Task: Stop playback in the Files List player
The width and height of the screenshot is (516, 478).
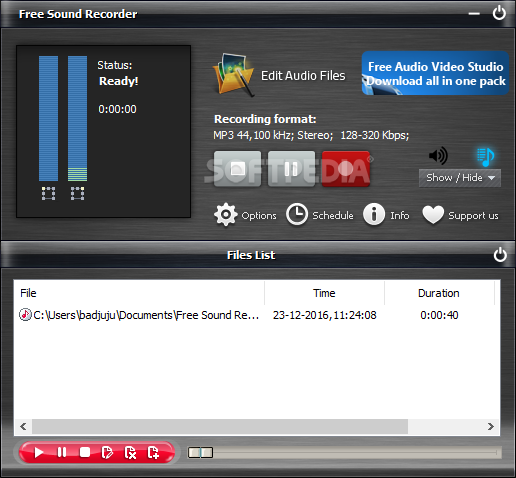Action: (85, 452)
